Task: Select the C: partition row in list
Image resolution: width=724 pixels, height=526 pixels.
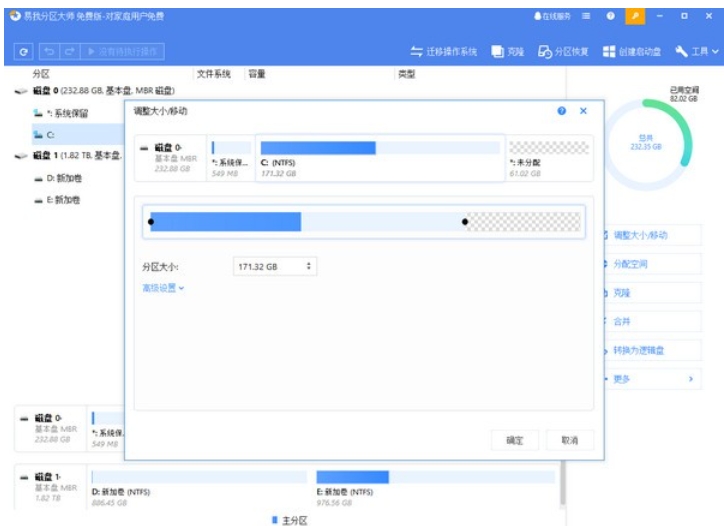Action: point(78,135)
